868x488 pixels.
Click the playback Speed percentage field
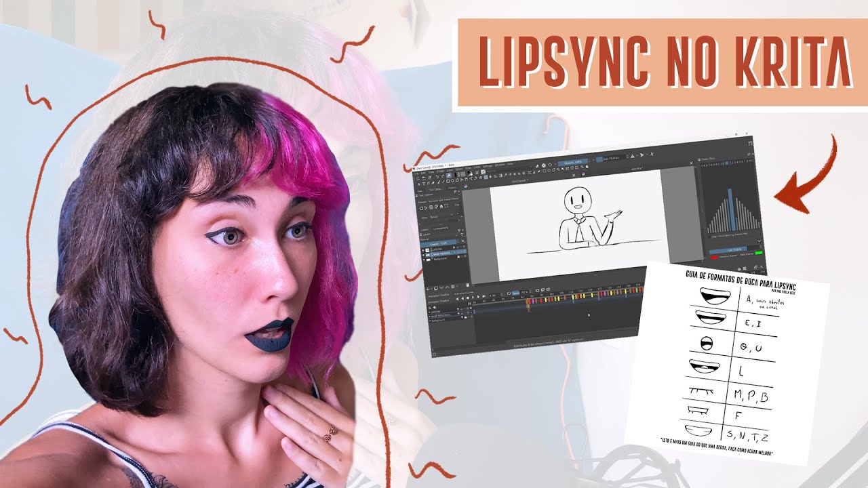(523, 292)
